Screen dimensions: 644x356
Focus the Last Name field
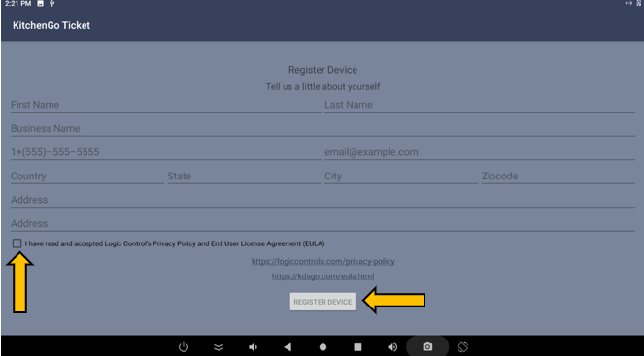tap(480, 105)
